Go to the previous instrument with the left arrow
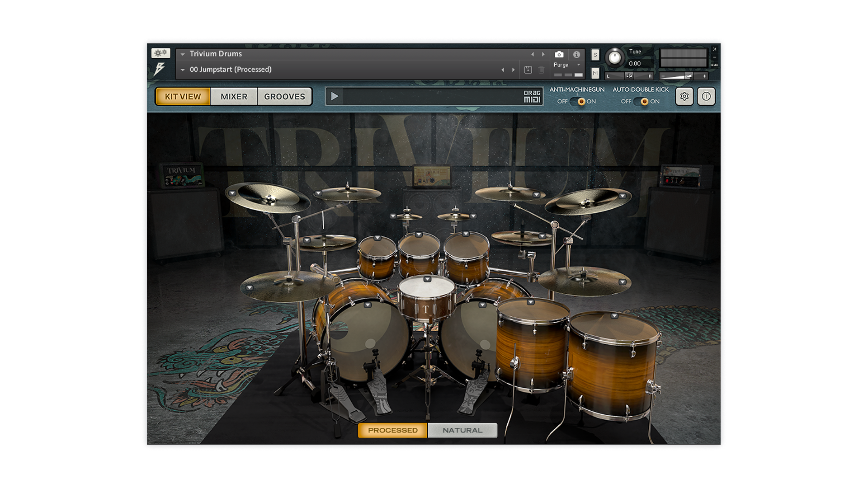 pos(533,54)
